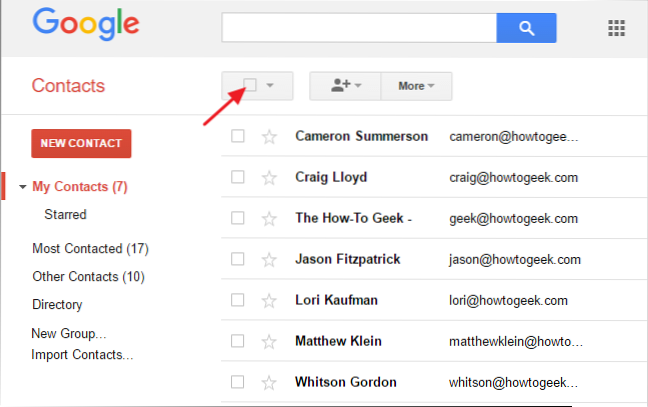Open the More dropdown menu
The width and height of the screenshot is (648, 407).
tap(416, 86)
